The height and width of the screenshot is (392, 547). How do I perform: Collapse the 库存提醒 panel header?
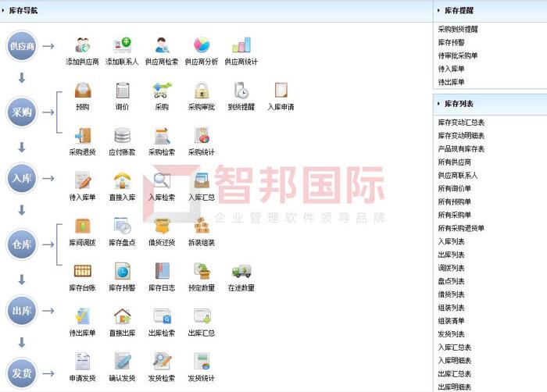pyautogui.click(x=490, y=11)
